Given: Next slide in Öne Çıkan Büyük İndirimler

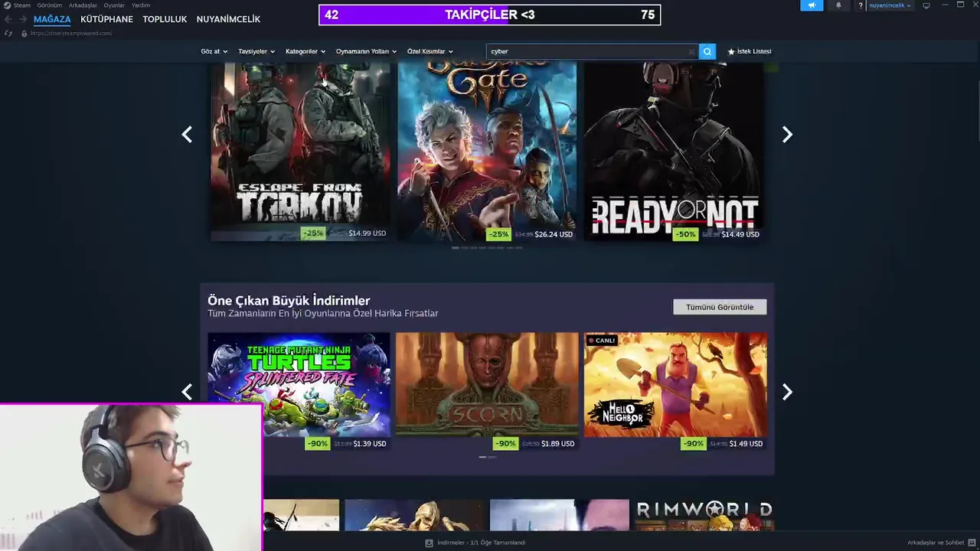Looking at the screenshot, I should pos(787,392).
